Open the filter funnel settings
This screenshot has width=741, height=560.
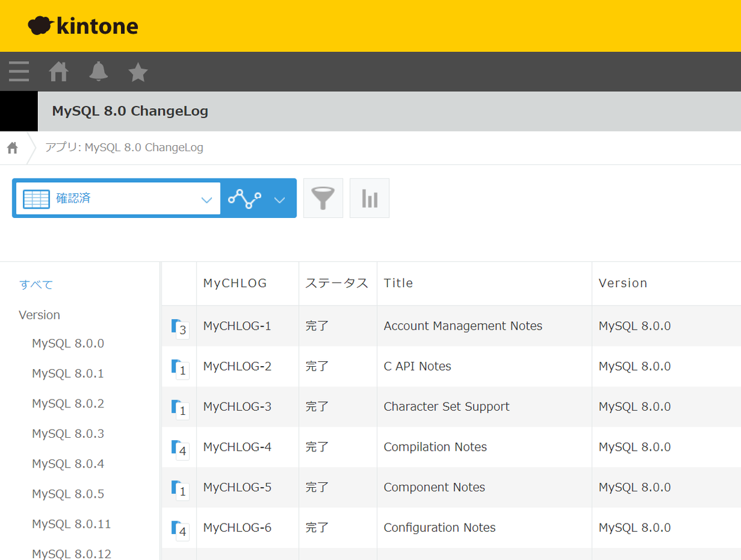[x=323, y=198]
